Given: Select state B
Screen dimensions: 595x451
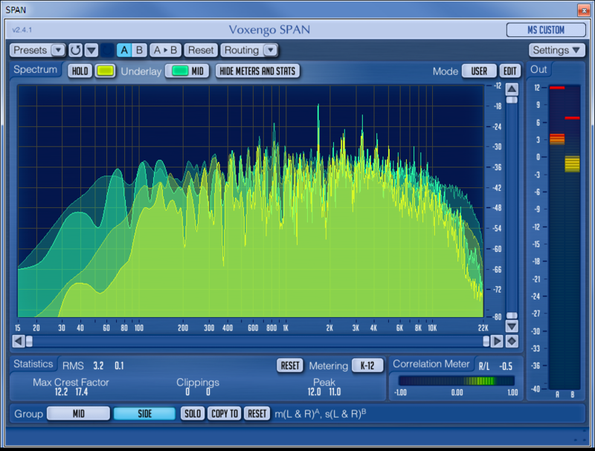Looking at the screenshot, I should coord(139,50).
